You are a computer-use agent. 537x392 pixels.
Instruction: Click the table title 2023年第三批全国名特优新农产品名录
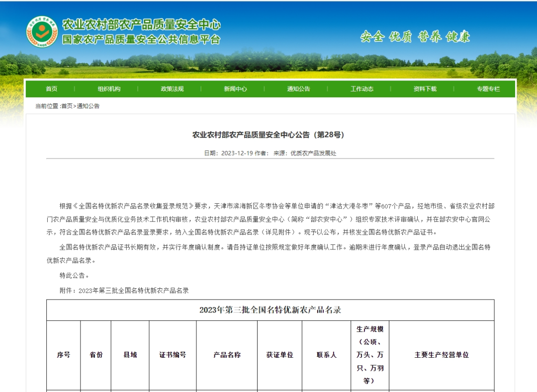[x=270, y=310]
